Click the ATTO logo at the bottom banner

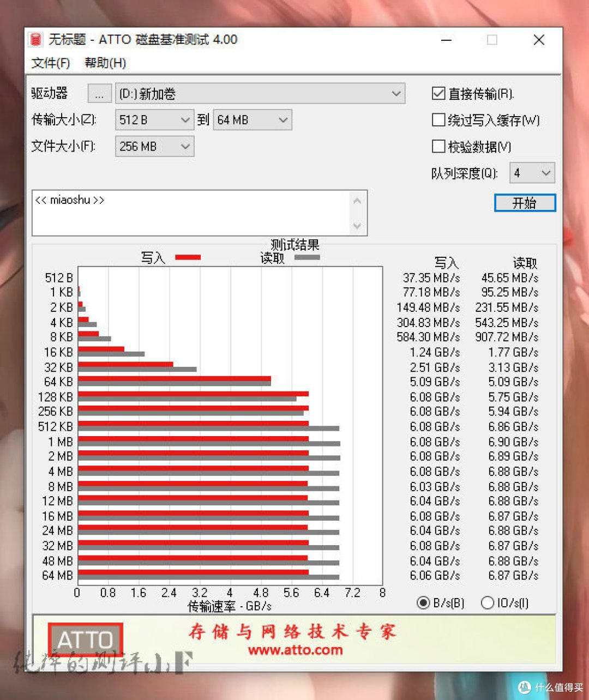click(x=85, y=638)
